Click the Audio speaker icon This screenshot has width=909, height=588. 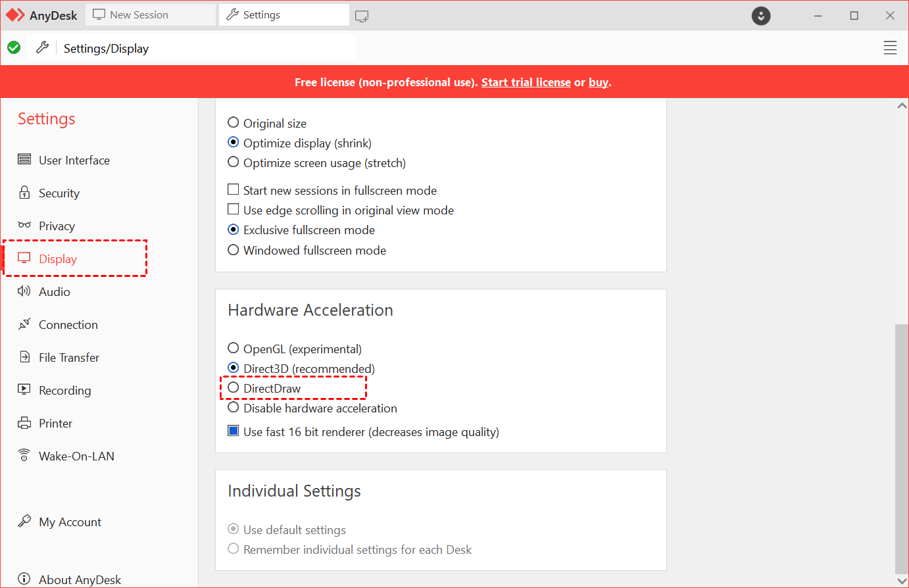click(x=24, y=291)
